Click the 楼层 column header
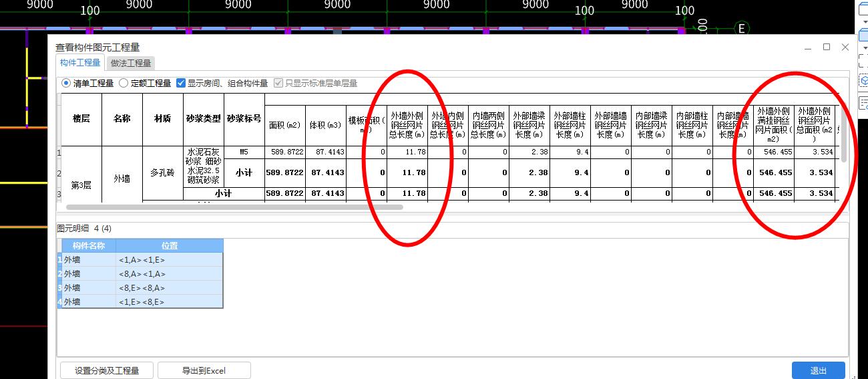The image size is (868, 379). (x=81, y=119)
